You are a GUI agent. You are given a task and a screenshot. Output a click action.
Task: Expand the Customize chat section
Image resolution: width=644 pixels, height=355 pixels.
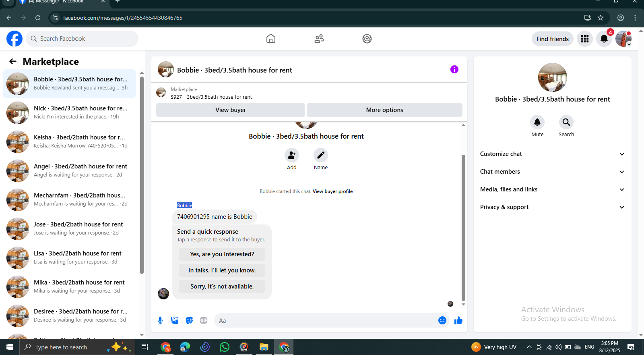coord(552,154)
